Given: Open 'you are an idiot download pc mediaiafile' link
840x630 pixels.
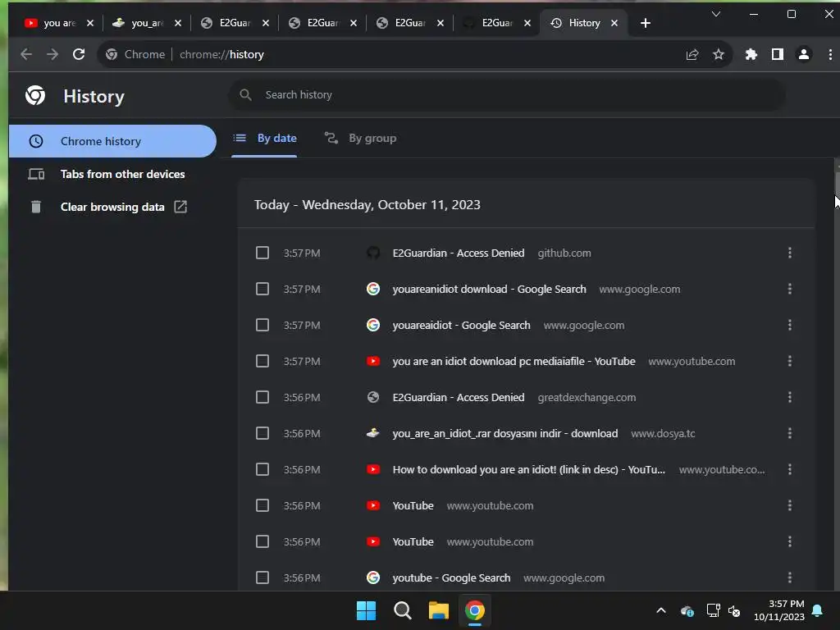Looking at the screenshot, I should tap(514, 361).
